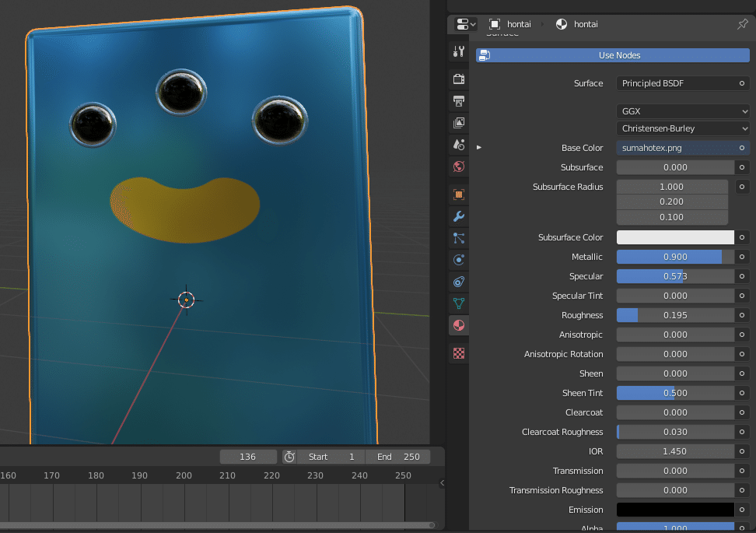Click the socket dot beside Subsurface Radius
The height and width of the screenshot is (533, 756).
[x=742, y=187]
